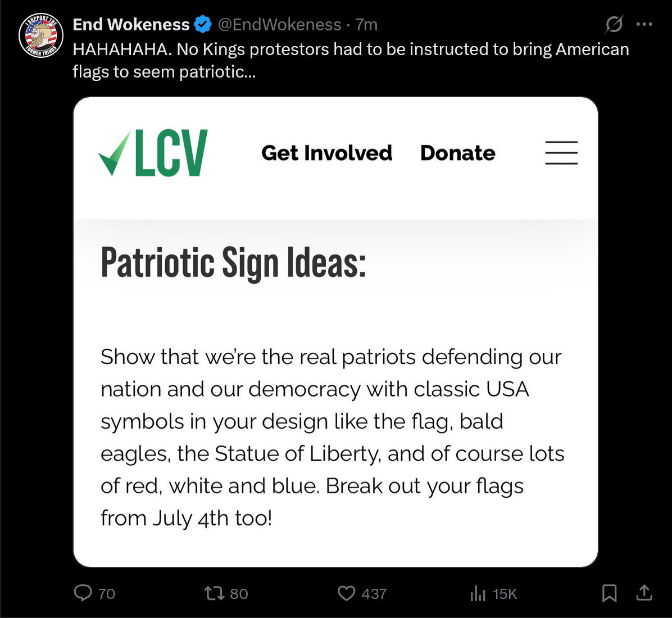Select Donate in the image
This screenshot has width=672, height=618.
458,153
